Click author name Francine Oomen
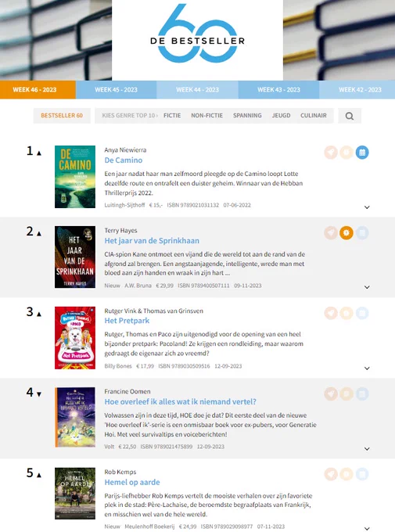This screenshot has height=532, width=395. pyautogui.click(x=127, y=391)
